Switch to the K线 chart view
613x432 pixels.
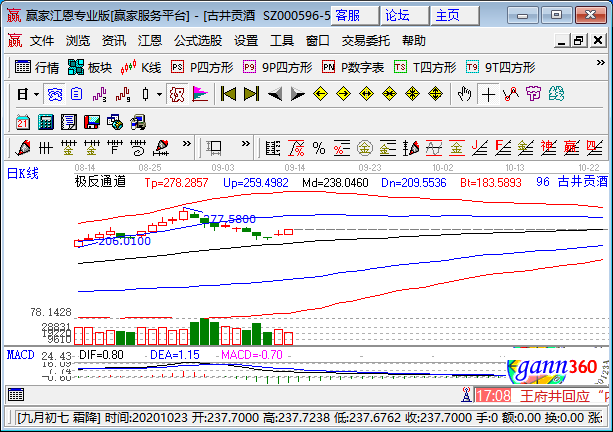tap(141, 67)
